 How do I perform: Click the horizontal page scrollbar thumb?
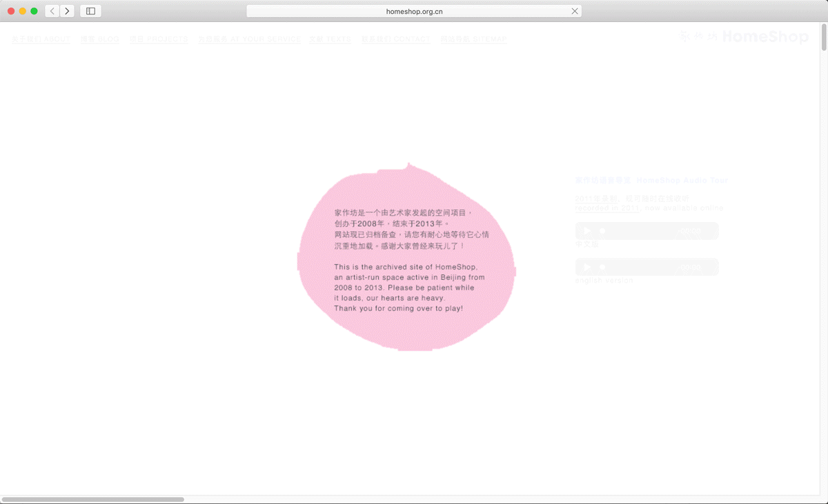pyautogui.click(x=93, y=499)
